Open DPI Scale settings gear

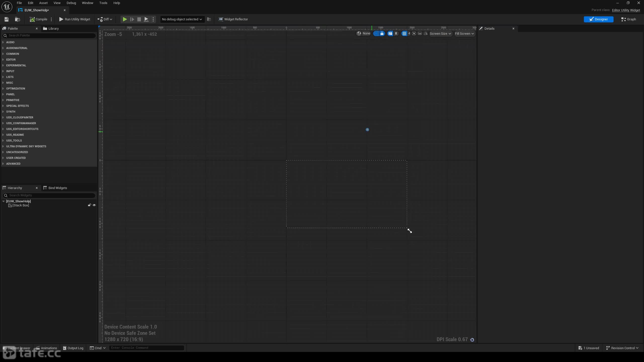(472, 340)
